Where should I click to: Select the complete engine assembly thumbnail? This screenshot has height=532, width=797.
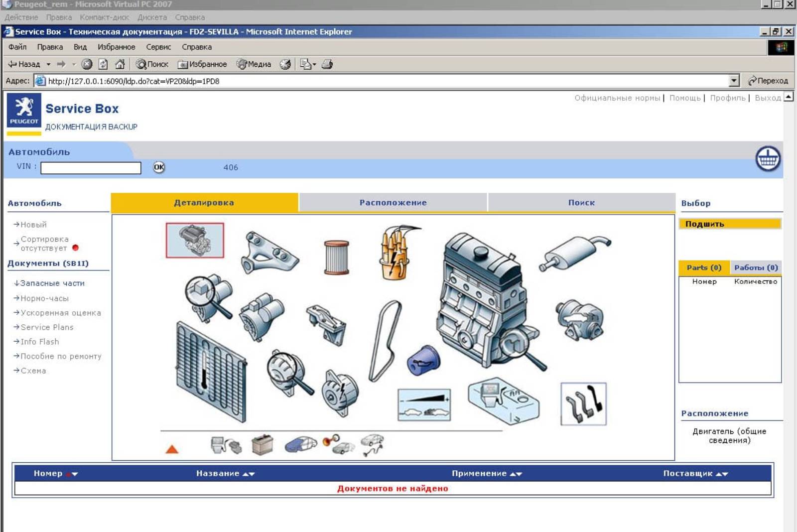[195, 240]
